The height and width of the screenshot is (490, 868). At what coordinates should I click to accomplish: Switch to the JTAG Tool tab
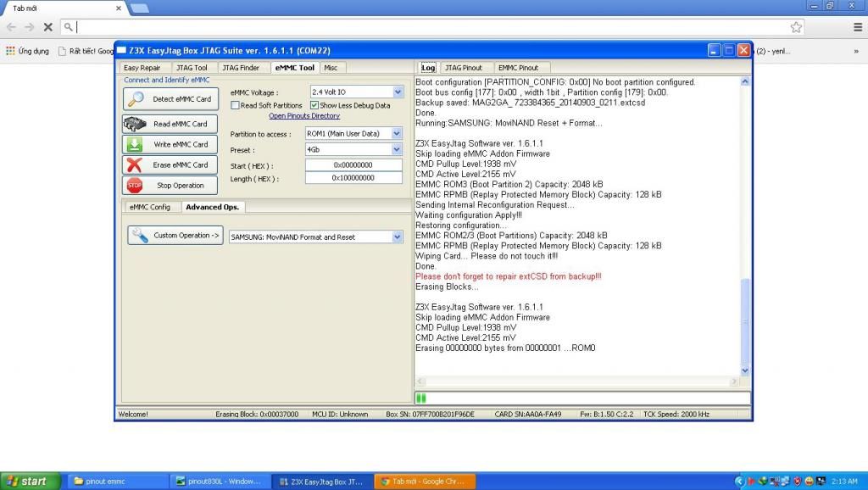coord(192,68)
